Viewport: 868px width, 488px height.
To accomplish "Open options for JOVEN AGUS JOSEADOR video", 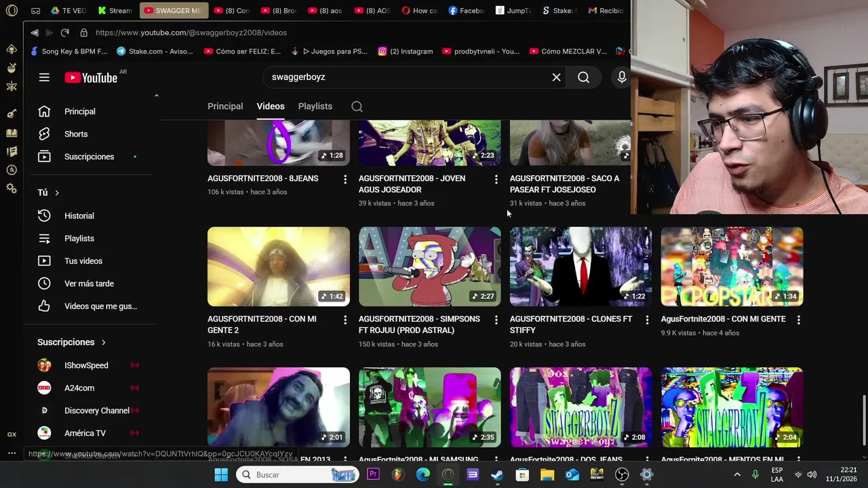I will pyautogui.click(x=496, y=179).
